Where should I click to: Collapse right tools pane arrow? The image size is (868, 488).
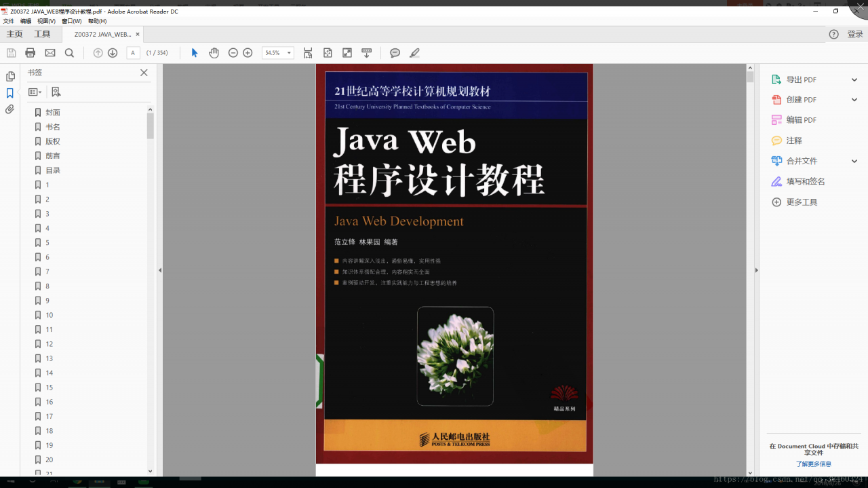(x=757, y=270)
